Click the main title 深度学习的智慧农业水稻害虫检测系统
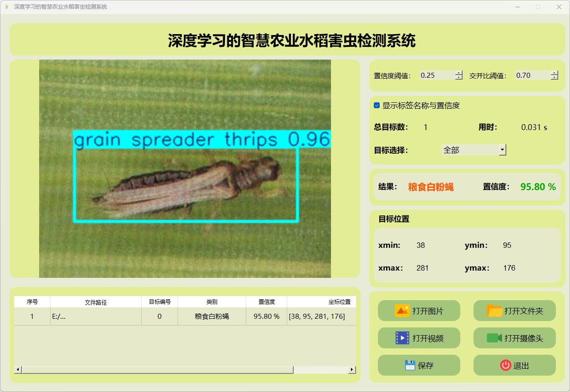This screenshot has width=570, height=392. point(292,40)
